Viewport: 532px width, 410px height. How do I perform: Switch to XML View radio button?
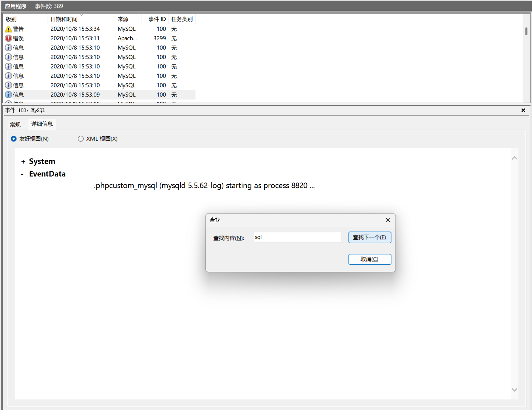[81, 139]
